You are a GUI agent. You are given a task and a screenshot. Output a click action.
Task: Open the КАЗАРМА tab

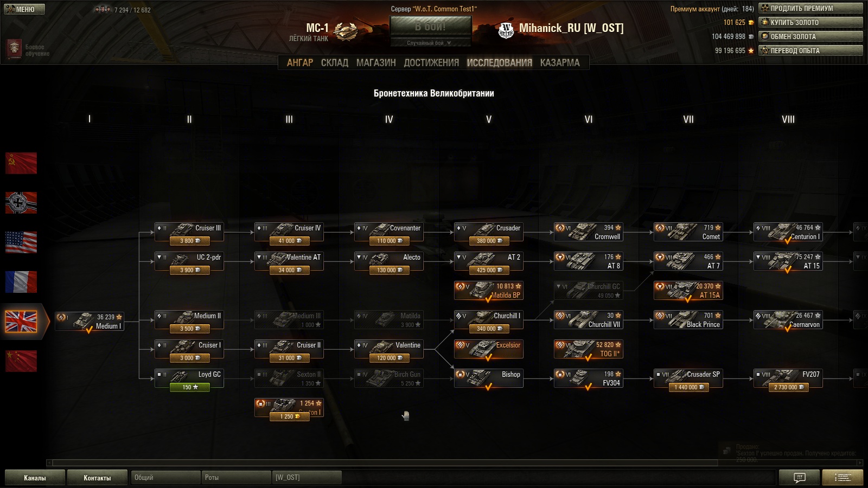tap(560, 63)
